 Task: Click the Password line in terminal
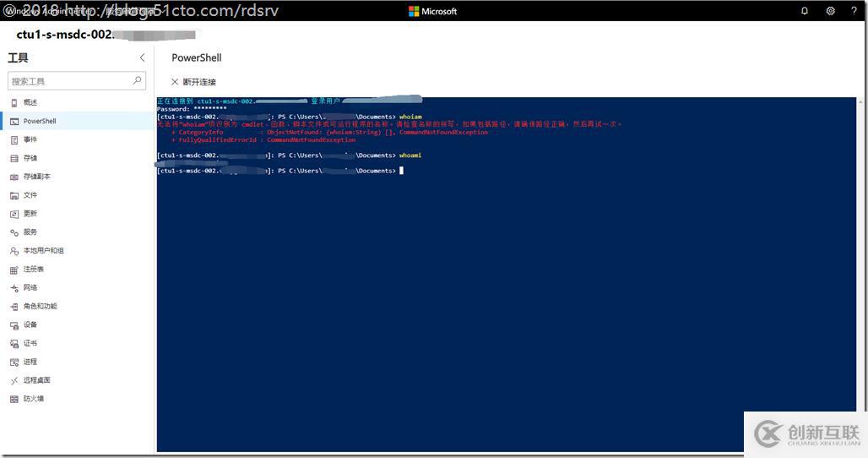(x=192, y=109)
